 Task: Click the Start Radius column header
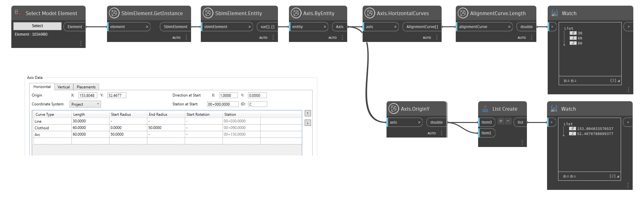128,114
